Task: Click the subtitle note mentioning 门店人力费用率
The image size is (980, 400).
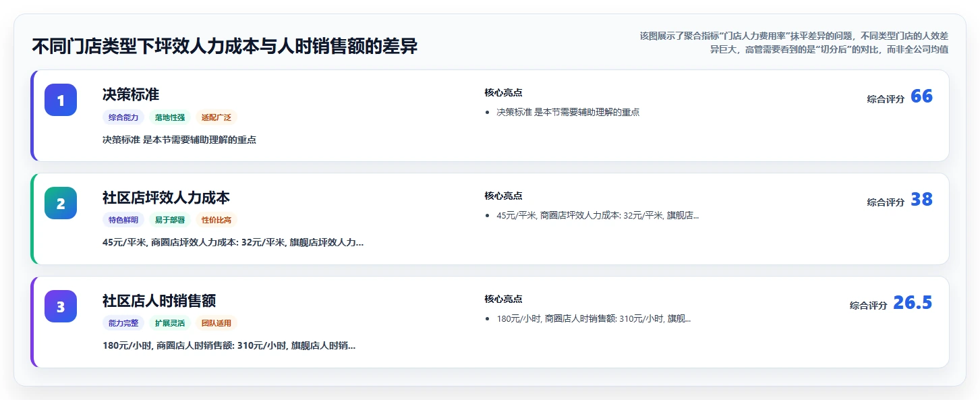Action: pyautogui.click(x=794, y=42)
